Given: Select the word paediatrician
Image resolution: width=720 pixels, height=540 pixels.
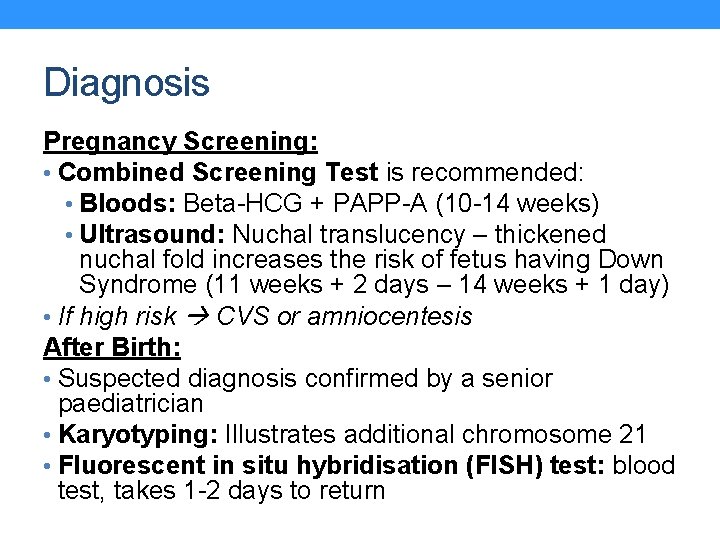Looking at the screenshot, I should 131,404.
